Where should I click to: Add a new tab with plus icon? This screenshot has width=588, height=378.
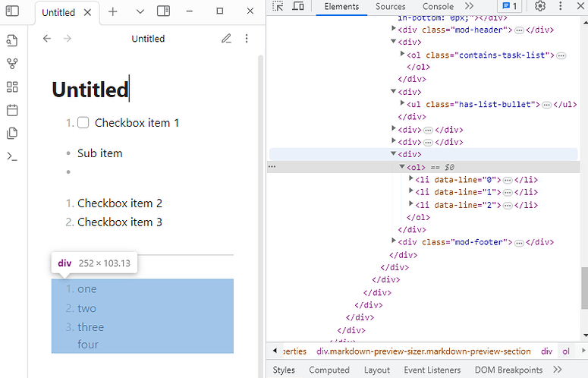tap(112, 11)
